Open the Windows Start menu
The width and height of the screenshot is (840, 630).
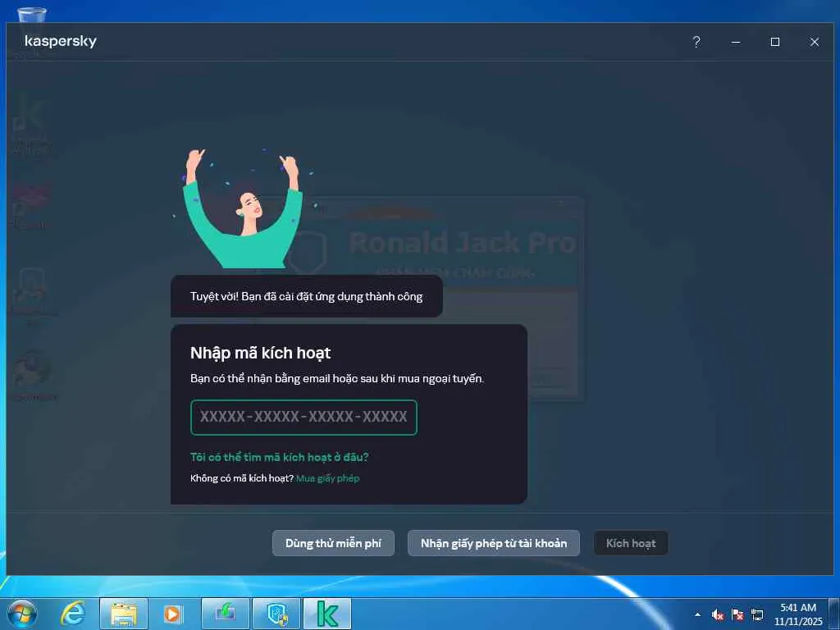(22, 614)
